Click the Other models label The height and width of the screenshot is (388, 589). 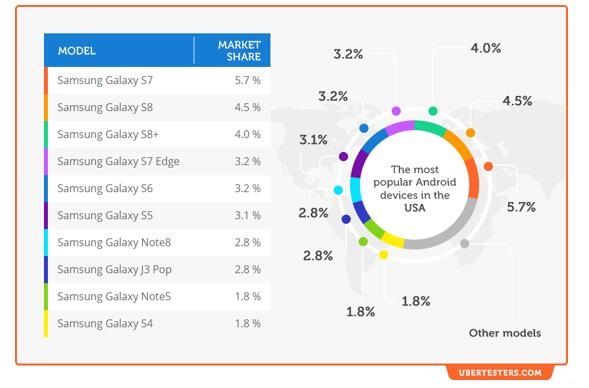click(505, 333)
